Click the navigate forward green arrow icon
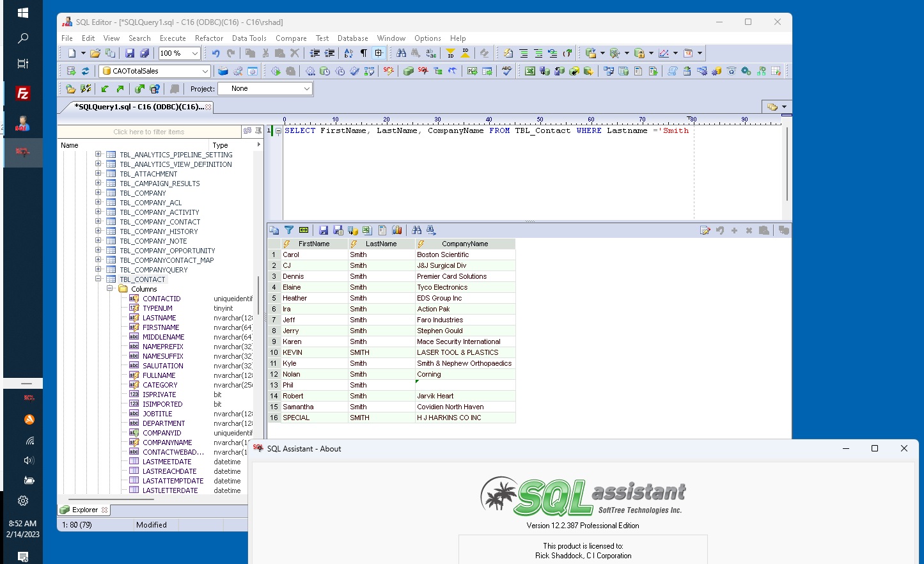The width and height of the screenshot is (924, 564). (x=120, y=89)
